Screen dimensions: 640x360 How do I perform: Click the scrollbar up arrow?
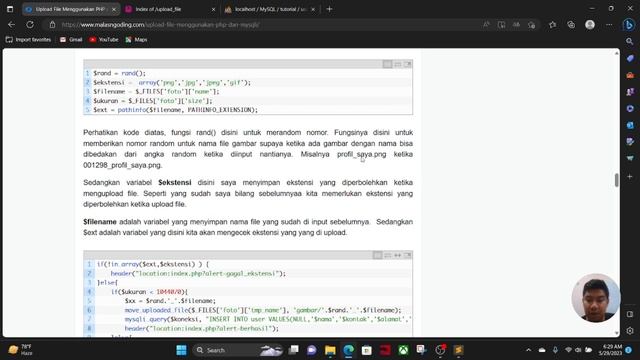tap(616, 53)
